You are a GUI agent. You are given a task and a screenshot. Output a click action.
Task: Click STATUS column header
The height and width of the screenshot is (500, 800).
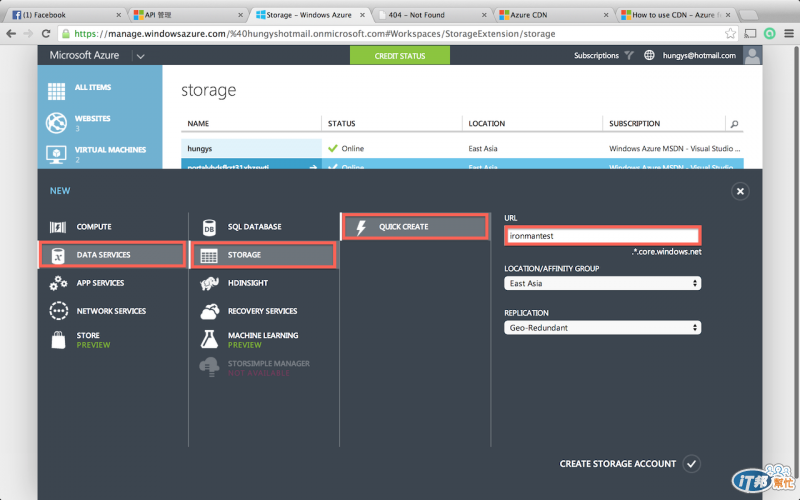[341, 123]
